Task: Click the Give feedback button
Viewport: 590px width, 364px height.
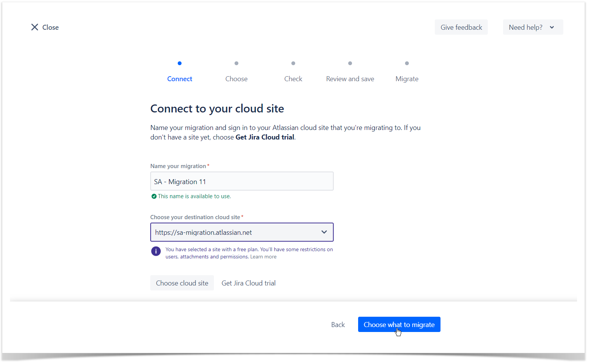Action: pos(461,27)
